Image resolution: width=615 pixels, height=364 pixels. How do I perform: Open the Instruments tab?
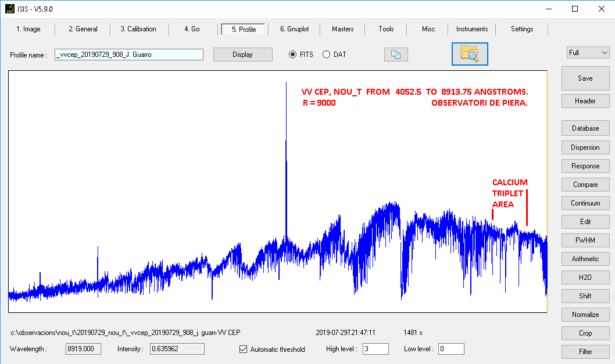tap(472, 29)
